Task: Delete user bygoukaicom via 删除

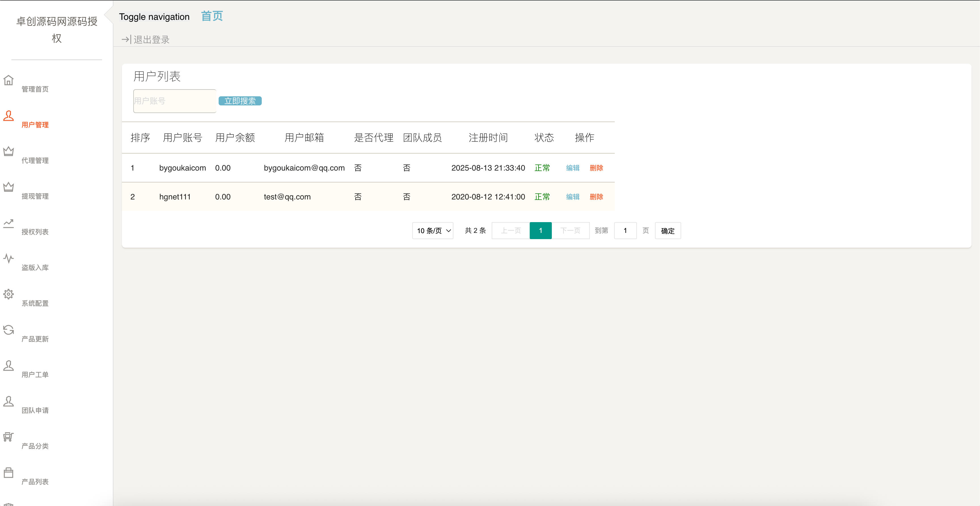Action: pyautogui.click(x=596, y=168)
